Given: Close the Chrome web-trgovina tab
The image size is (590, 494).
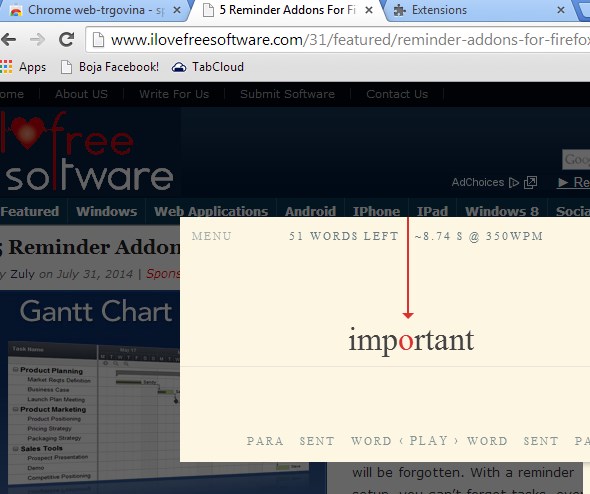Looking at the screenshot, I should (x=177, y=10).
